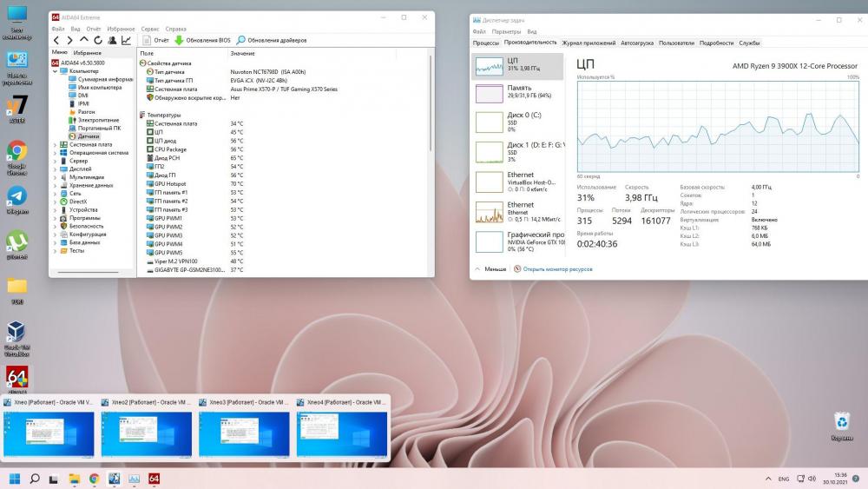Select the ЦП tile in Task Manager
This screenshot has width=868, height=489.
[518, 65]
